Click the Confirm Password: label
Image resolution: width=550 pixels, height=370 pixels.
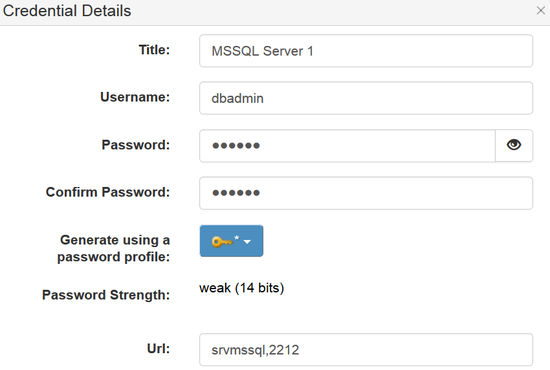point(108,192)
